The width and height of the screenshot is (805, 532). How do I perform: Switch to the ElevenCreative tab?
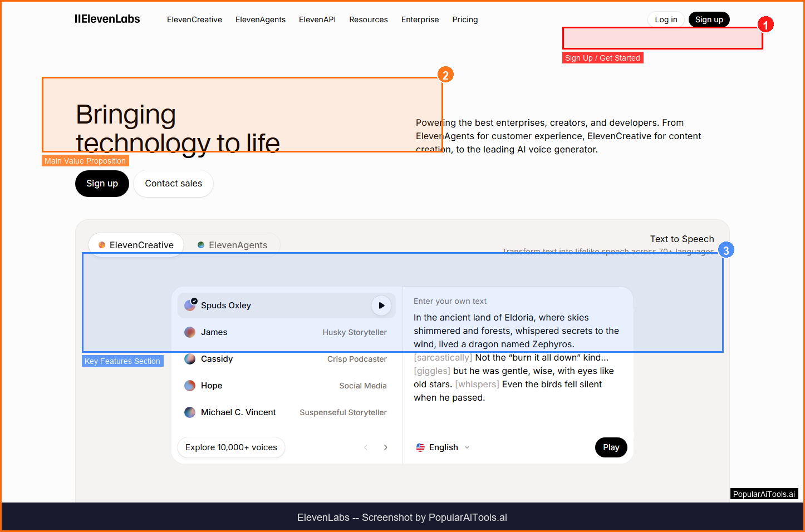coord(136,245)
